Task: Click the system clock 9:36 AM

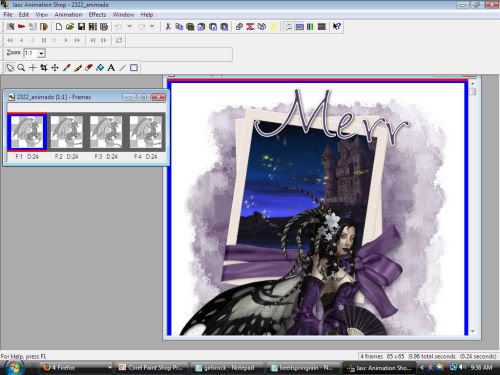Action: [481, 367]
